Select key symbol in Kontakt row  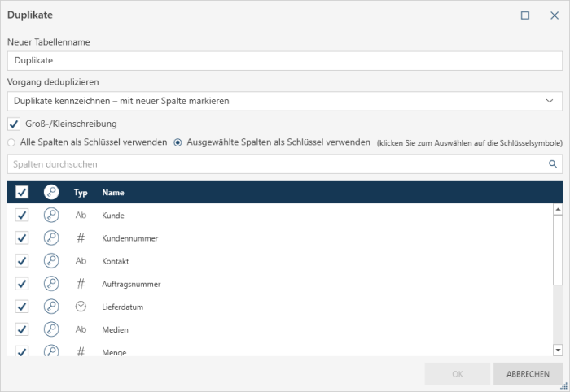coord(51,261)
